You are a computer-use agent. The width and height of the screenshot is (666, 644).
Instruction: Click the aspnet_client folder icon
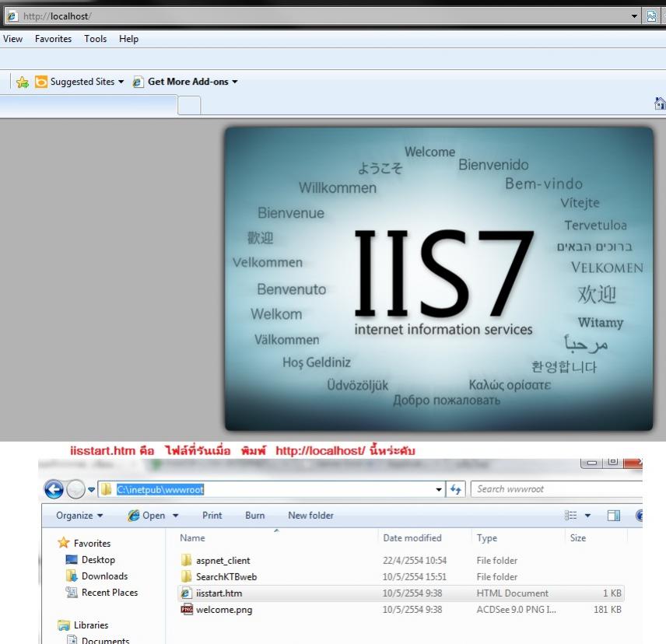click(x=186, y=560)
